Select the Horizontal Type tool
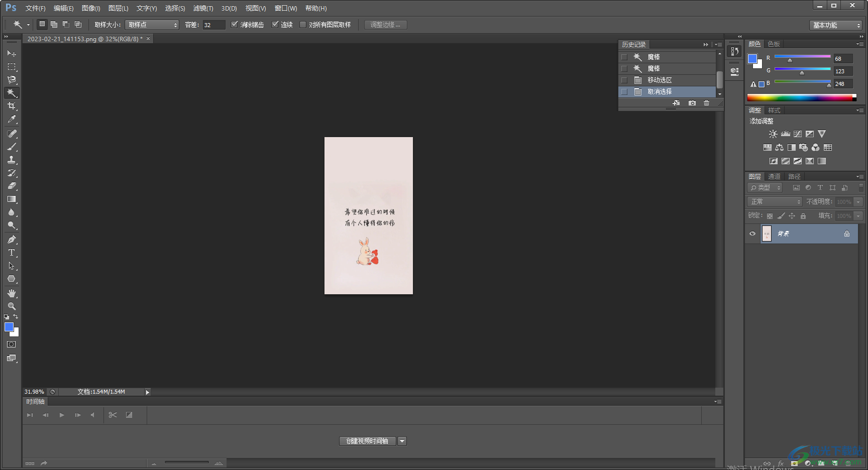The height and width of the screenshot is (470, 868). coord(12,253)
